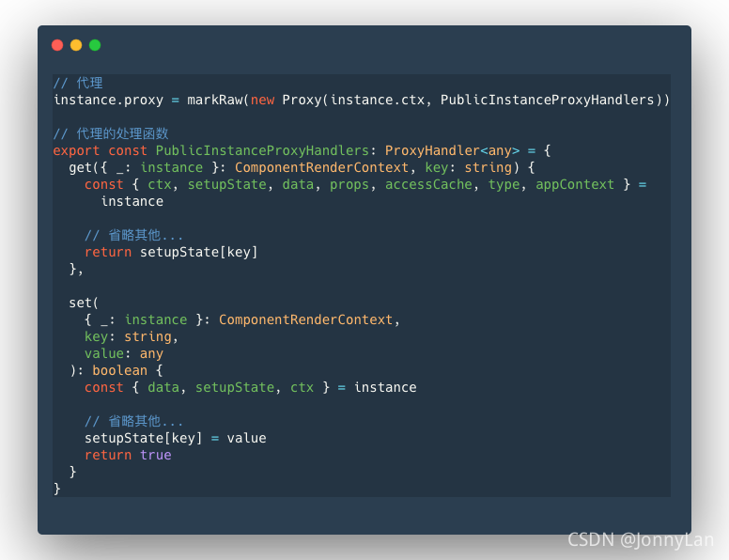Viewport: 729px width, 560px height.
Task: Click 'instance.ctx' inside the Proxy call
Action: coord(378,100)
